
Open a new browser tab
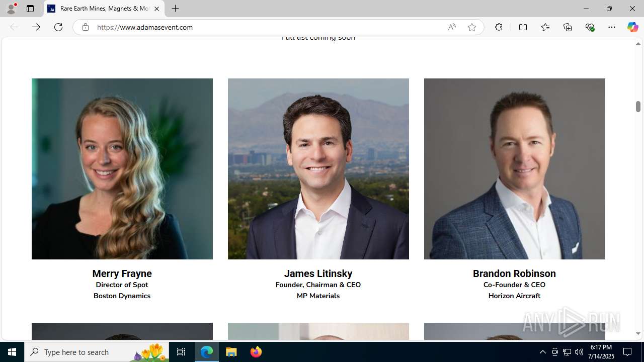pos(176,9)
